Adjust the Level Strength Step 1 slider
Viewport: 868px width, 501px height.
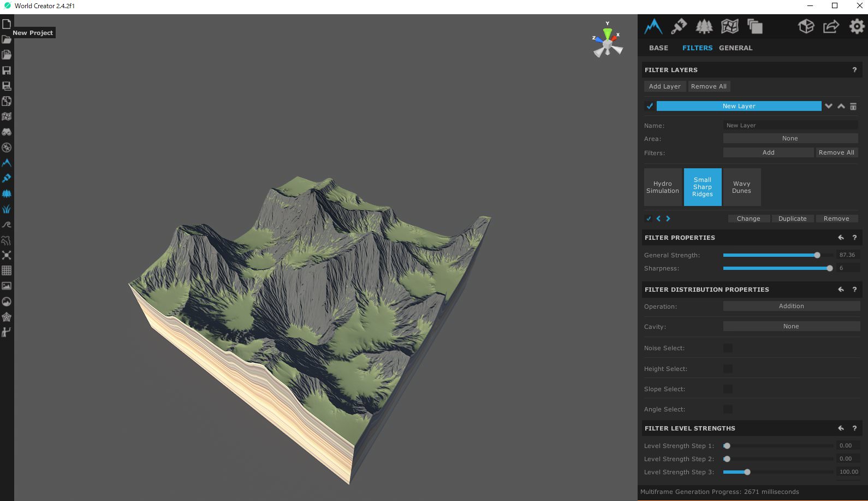pyautogui.click(x=778, y=446)
